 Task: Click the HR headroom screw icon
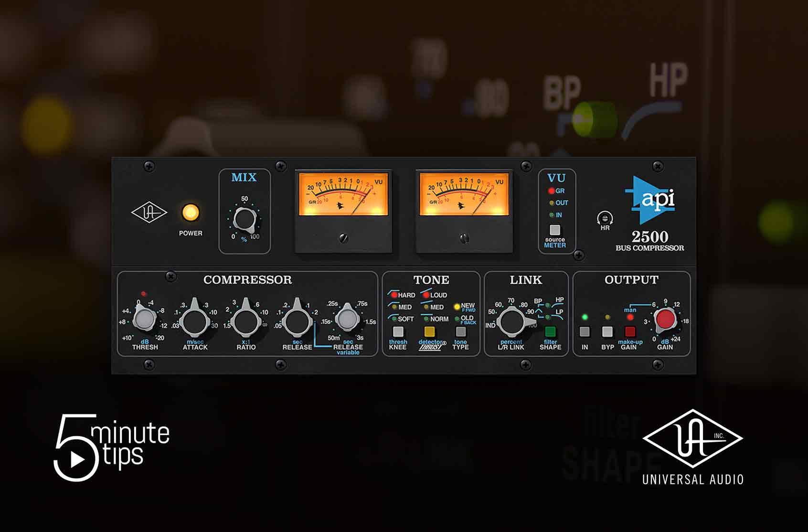click(x=605, y=219)
